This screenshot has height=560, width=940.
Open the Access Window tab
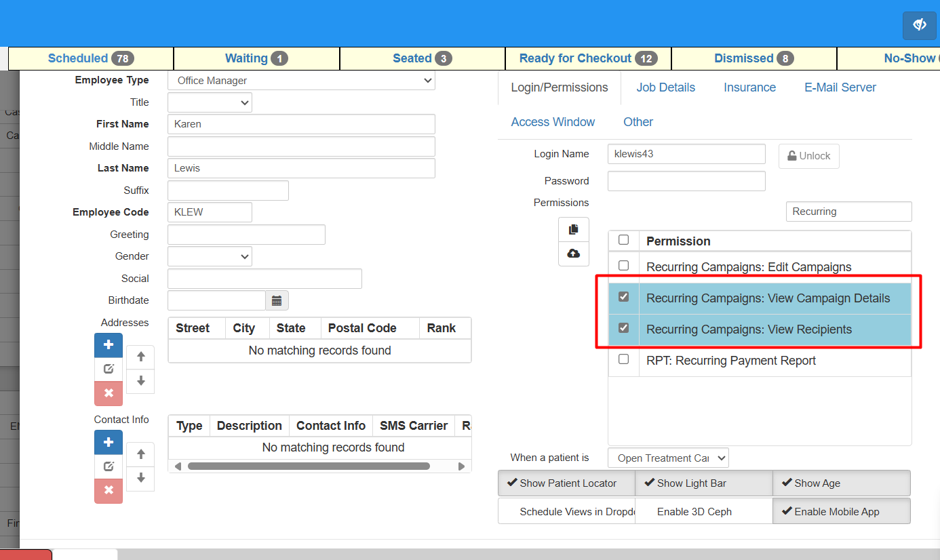(553, 122)
